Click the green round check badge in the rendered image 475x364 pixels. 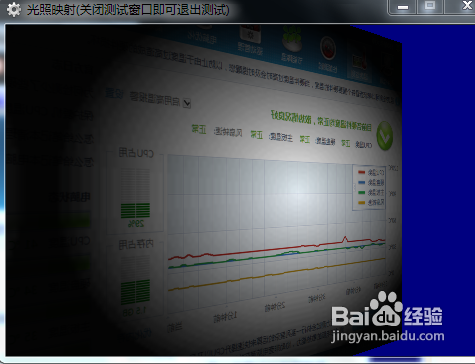pyautogui.click(x=385, y=136)
